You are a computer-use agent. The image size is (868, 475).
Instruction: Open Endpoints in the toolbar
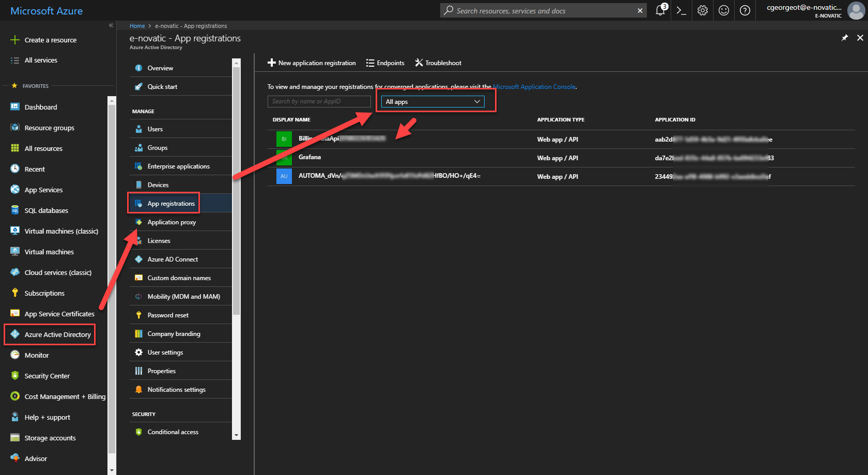(x=385, y=63)
